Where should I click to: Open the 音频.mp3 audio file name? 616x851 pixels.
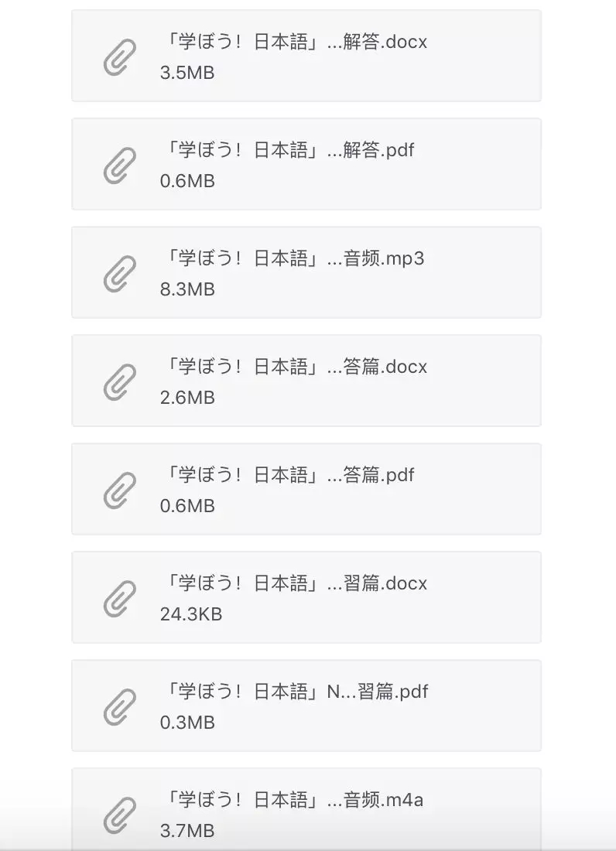tap(292, 258)
